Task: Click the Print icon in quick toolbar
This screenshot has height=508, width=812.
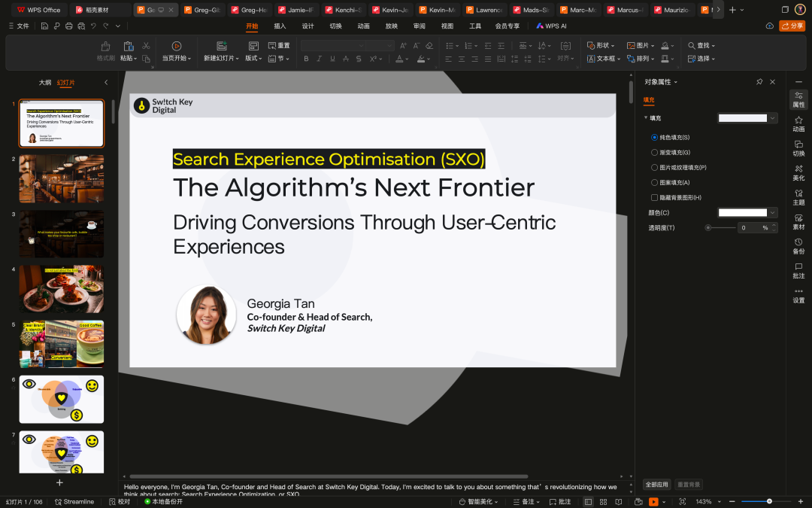Action: 69,26
